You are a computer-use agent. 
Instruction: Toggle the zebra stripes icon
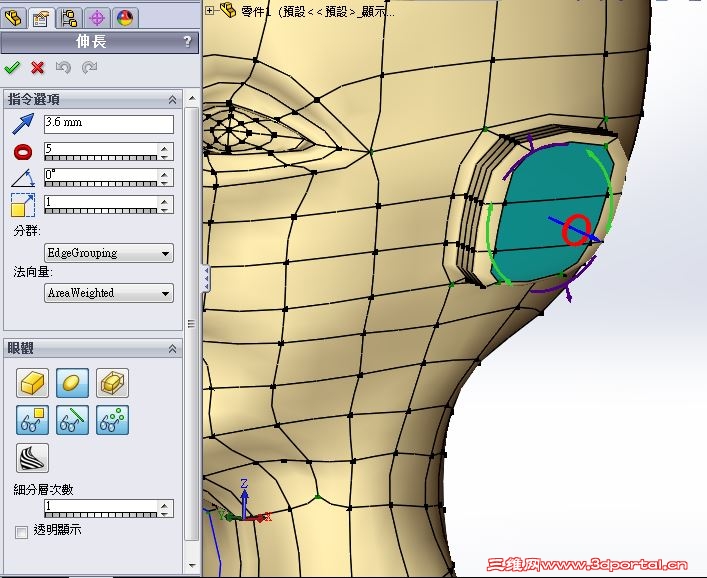click(32, 458)
